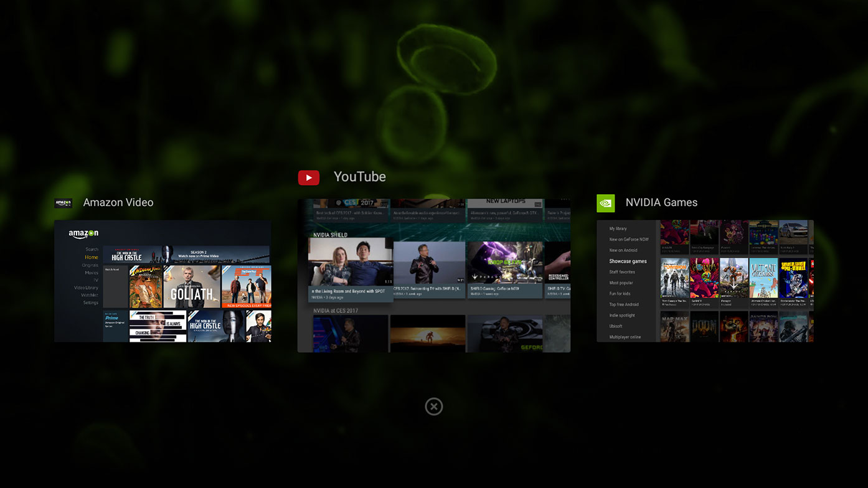The width and height of the screenshot is (868, 488).
Task: Click the amazon logo inside the preview
Action: tap(83, 234)
